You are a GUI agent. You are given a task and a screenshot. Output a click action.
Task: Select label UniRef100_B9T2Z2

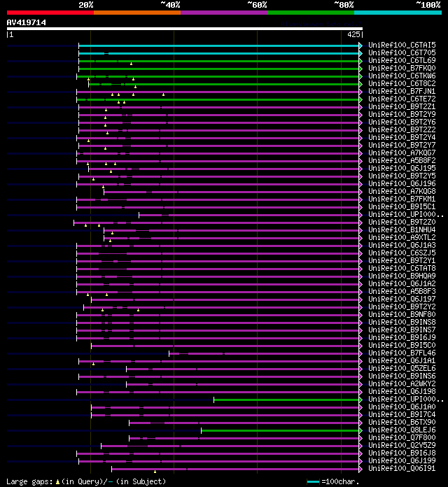402,129
